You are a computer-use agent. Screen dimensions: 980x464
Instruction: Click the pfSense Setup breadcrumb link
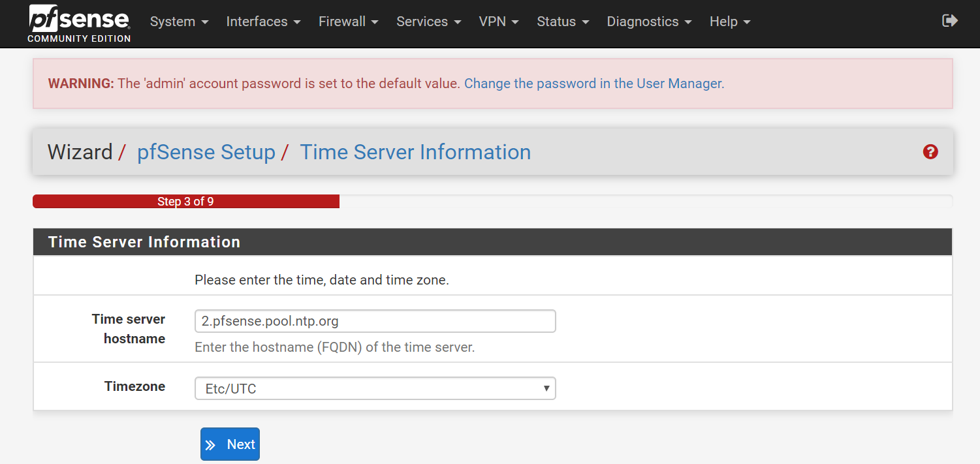(206, 152)
